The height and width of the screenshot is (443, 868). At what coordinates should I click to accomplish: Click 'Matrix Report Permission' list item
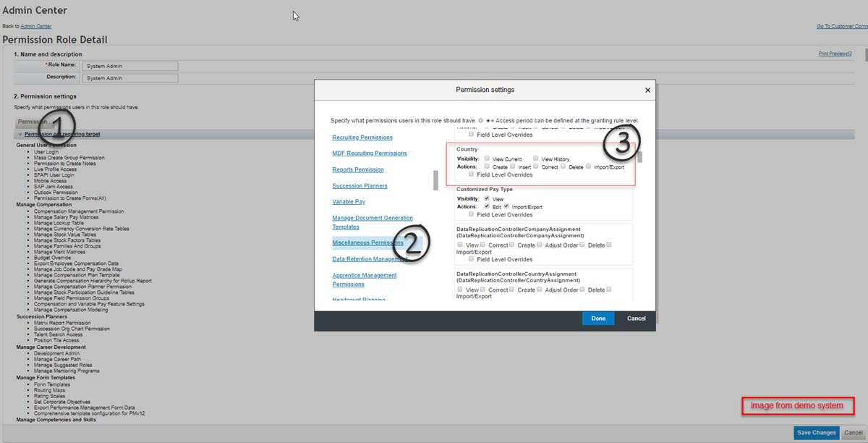(62, 323)
